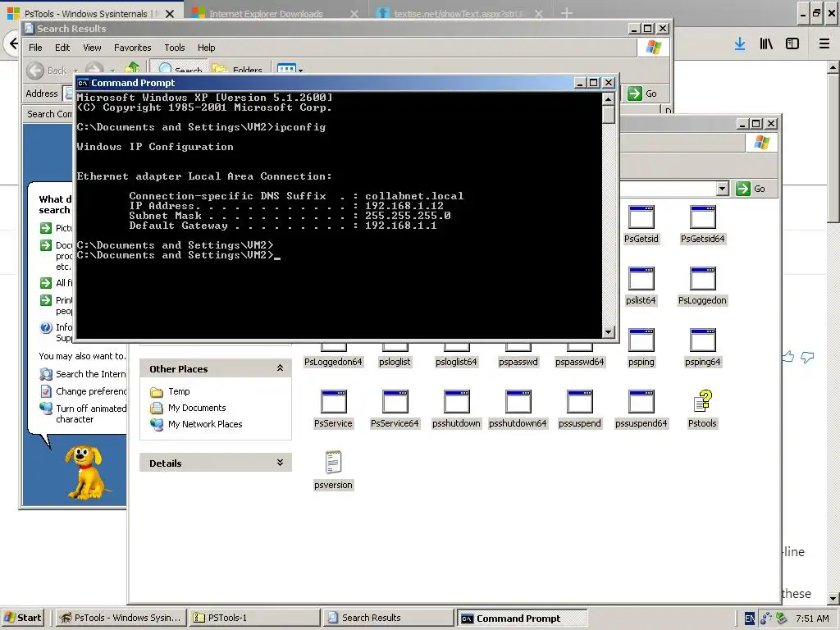The width and height of the screenshot is (840, 630).
Task: Switch to PsTools browser taskbar button
Action: click(121, 618)
